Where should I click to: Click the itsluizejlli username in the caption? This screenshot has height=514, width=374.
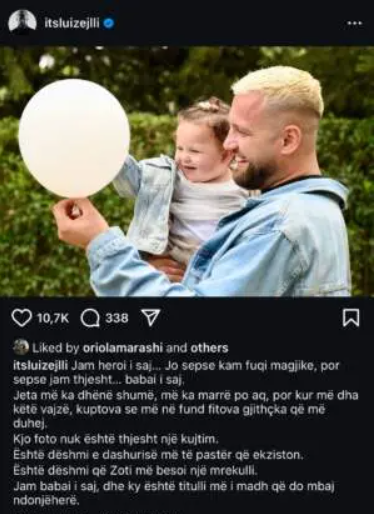tap(41, 365)
